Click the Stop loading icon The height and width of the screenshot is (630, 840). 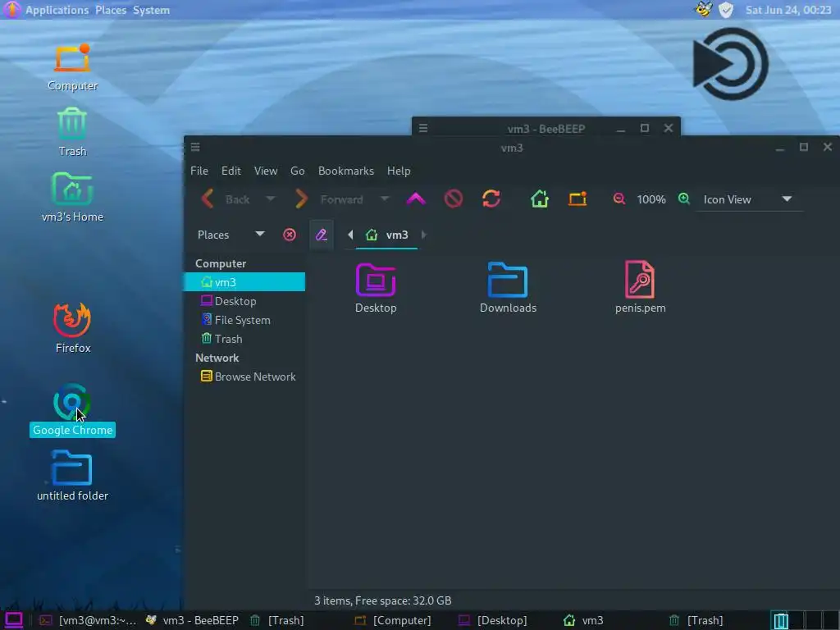453,199
